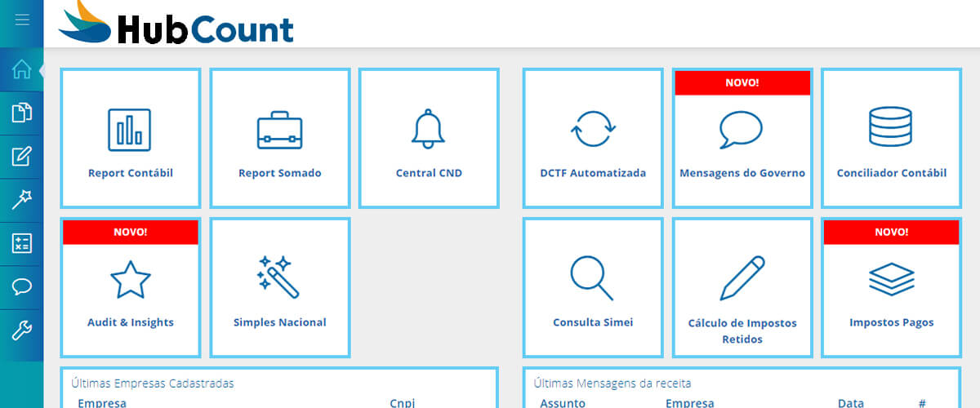Open the wrench tools sidebar icon

[22, 330]
